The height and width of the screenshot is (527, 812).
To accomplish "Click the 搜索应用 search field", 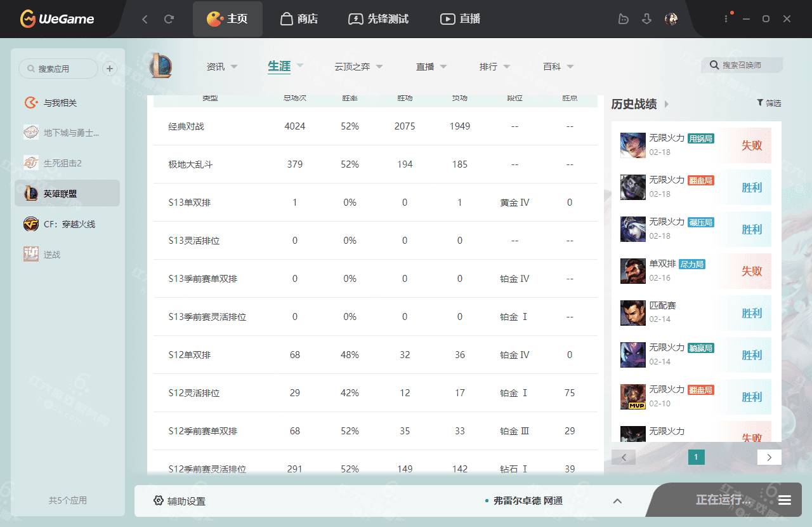I will point(58,69).
